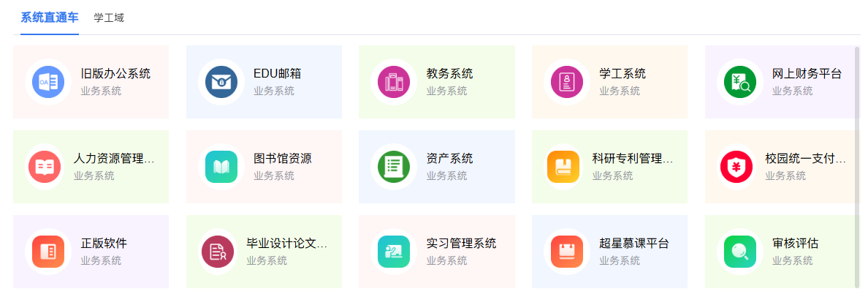Viewport: 868px width, 297px height.
Task: Select the 系统直通车 tab
Action: click(x=50, y=18)
